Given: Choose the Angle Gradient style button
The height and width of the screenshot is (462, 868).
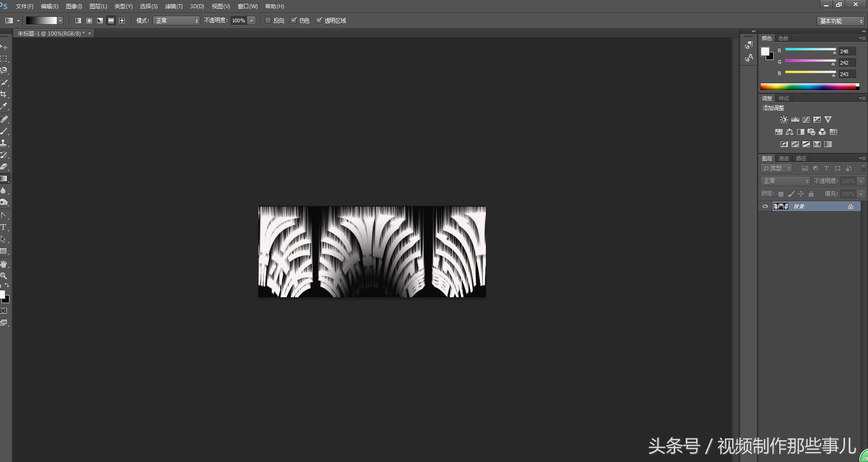Looking at the screenshot, I should point(100,20).
